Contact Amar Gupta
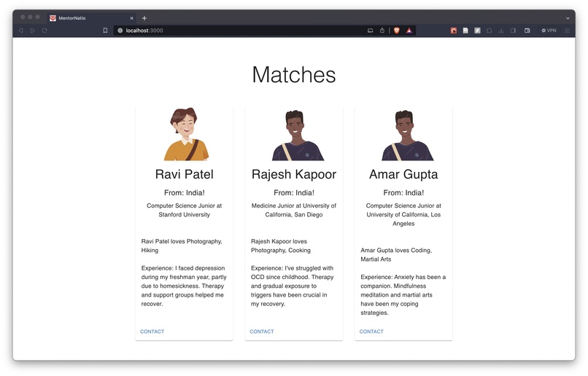Screen dimensions: 588x376 371,332
